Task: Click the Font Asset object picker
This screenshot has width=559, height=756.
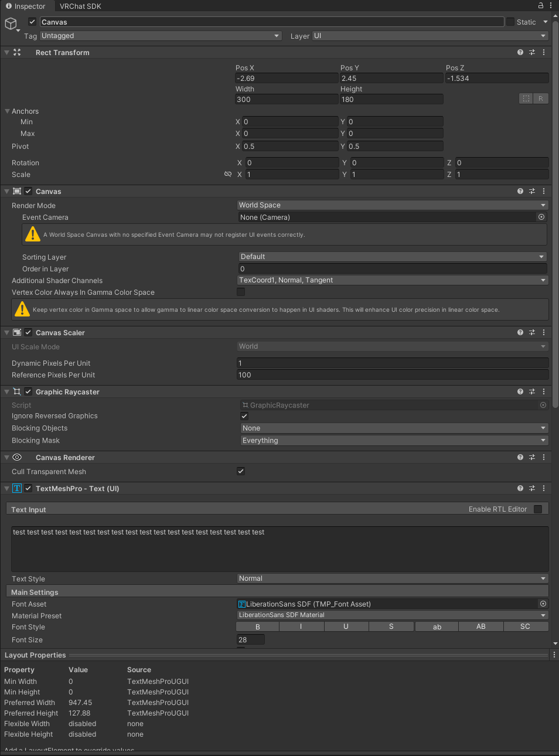Action: point(543,604)
